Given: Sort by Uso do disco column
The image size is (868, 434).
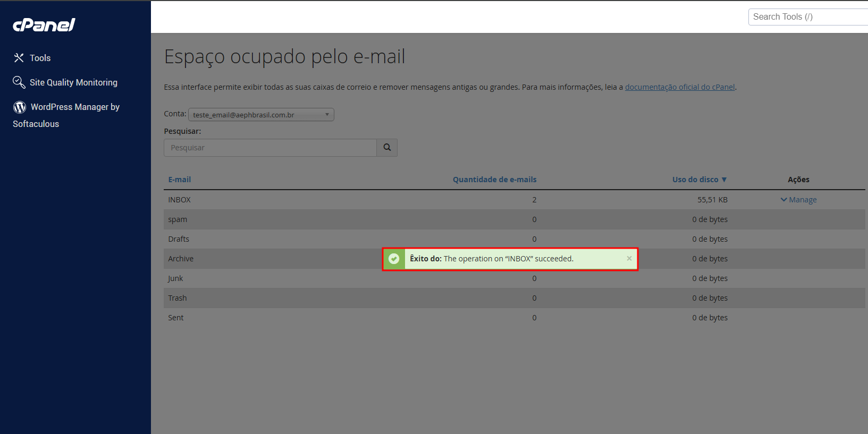Looking at the screenshot, I should [700, 180].
